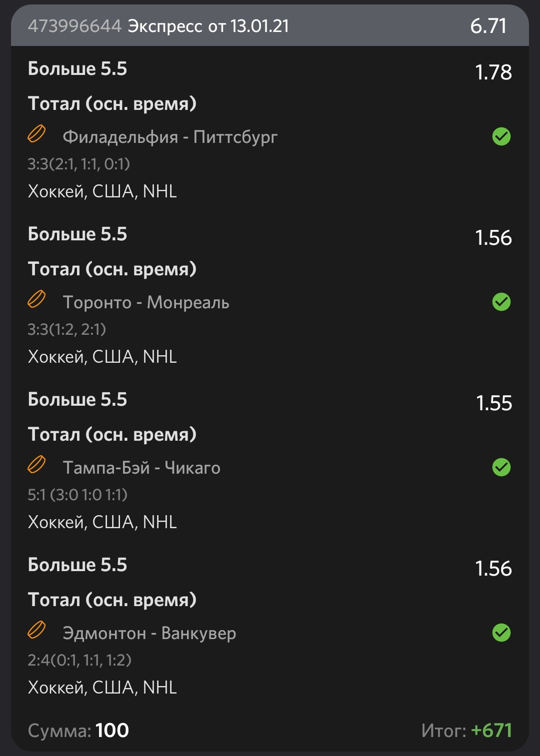Viewport: 540px width, 756px height.
Task: Tap the bet ID 473996644
Action: 74,26
